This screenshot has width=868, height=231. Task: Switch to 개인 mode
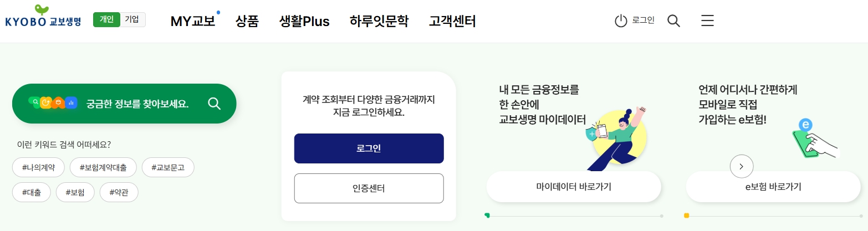(106, 19)
